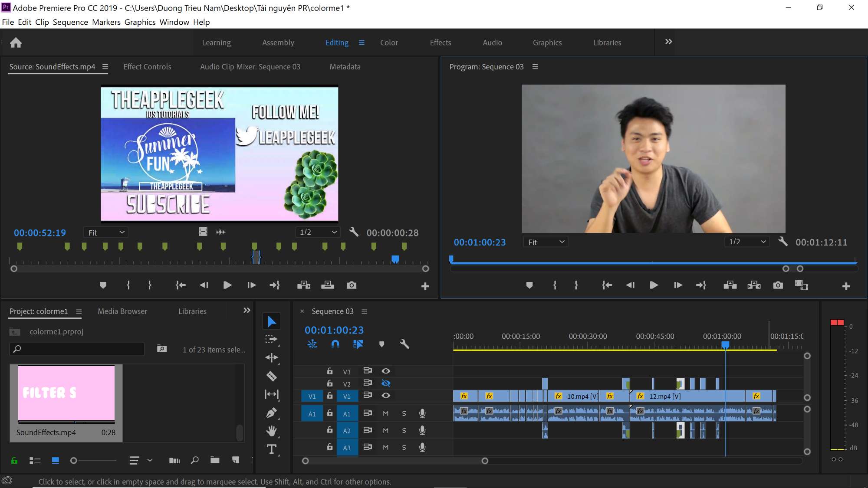Select the Ripple Edit tool

[x=272, y=357]
